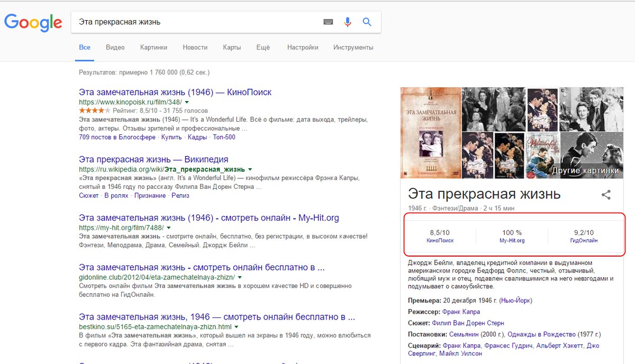The height and width of the screenshot is (364, 635).
Task: Switch to the Видео tab
Action: pyautogui.click(x=115, y=48)
